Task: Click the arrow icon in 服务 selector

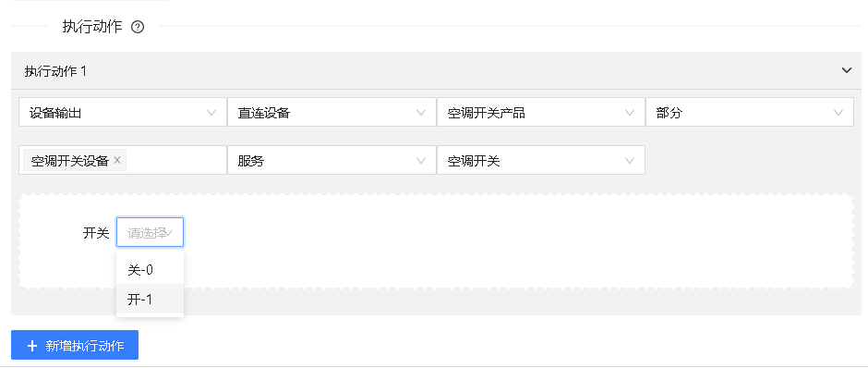Action: click(x=421, y=161)
